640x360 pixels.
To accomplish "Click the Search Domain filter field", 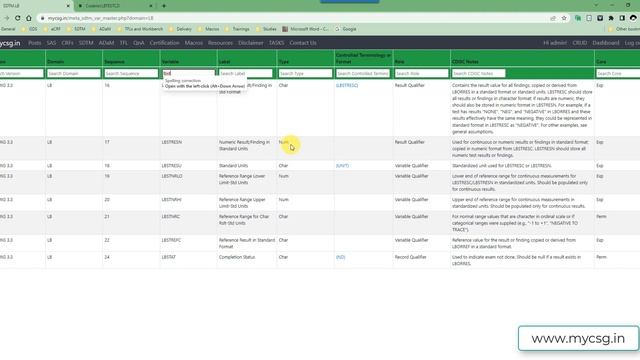I will pyautogui.click(x=74, y=73).
